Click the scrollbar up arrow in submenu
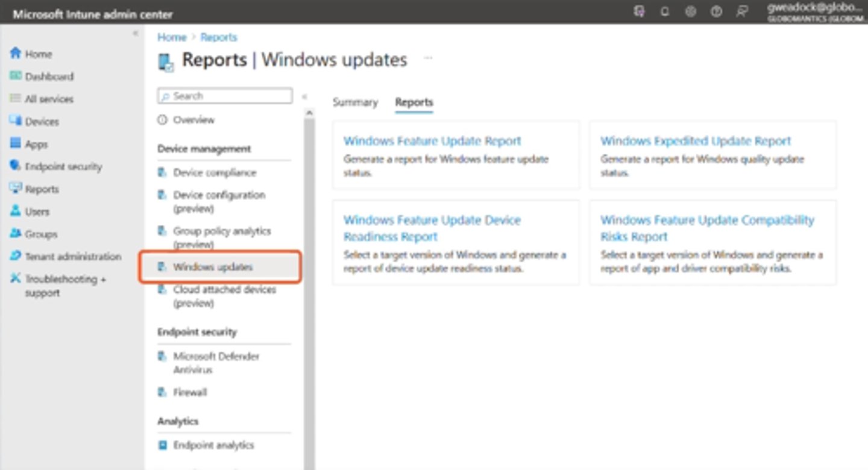 (309, 113)
